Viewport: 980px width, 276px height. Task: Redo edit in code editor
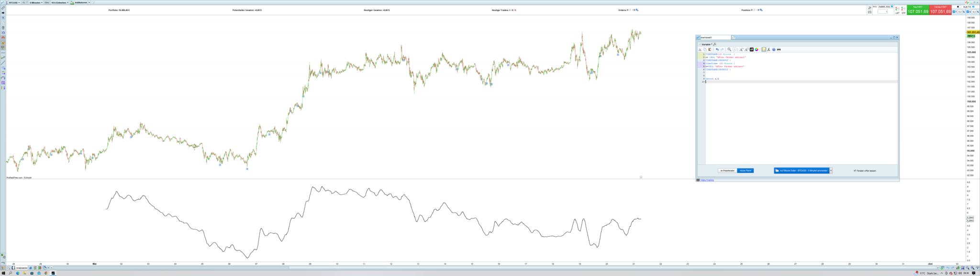[x=722, y=49]
